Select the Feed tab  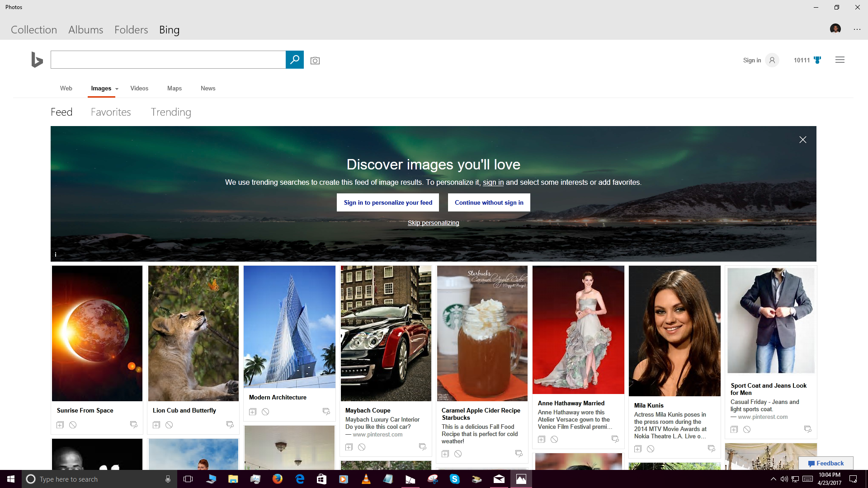(x=61, y=112)
